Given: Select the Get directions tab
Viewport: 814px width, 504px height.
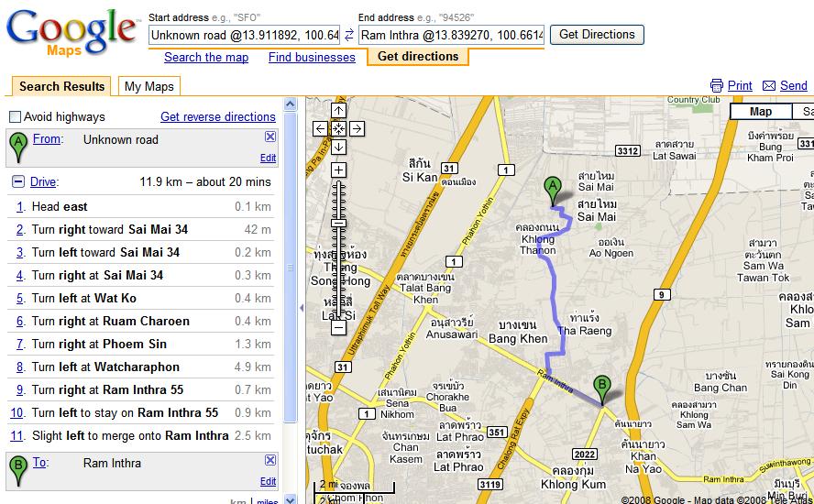Looking at the screenshot, I should [x=418, y=56].
